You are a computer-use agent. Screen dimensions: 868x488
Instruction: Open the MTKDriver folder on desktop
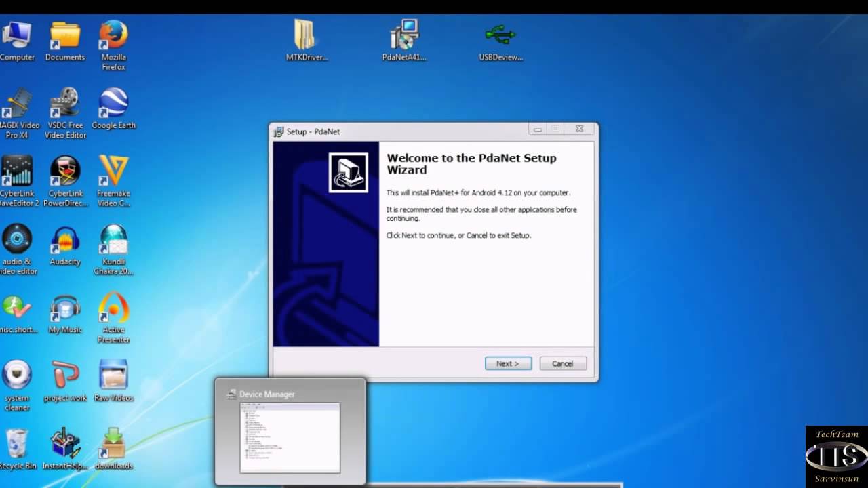(x=307, y=40)
